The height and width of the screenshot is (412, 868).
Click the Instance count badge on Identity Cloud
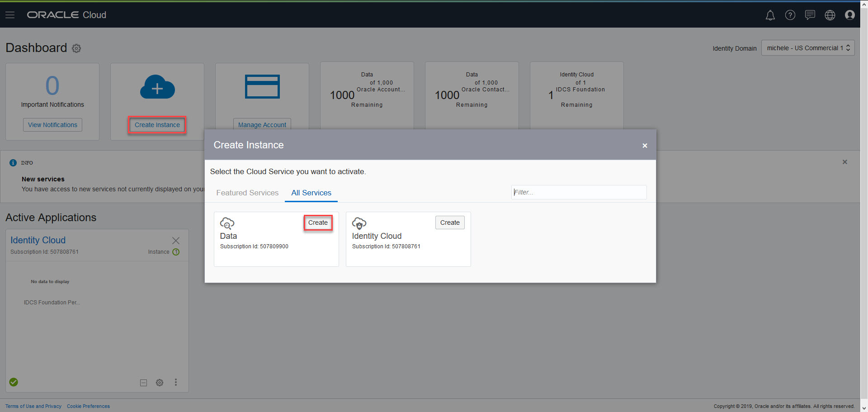point(176,252)
